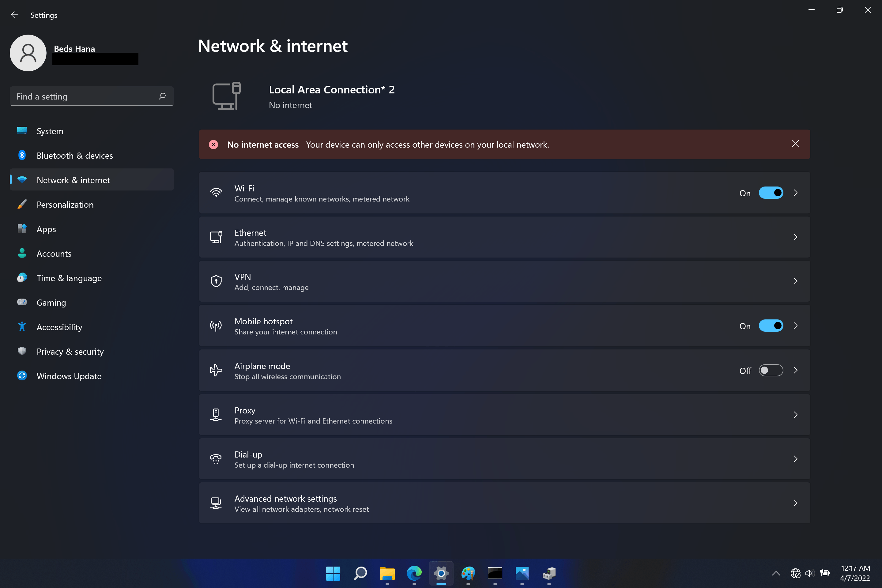Expand the Proxy row arrow

795,414
